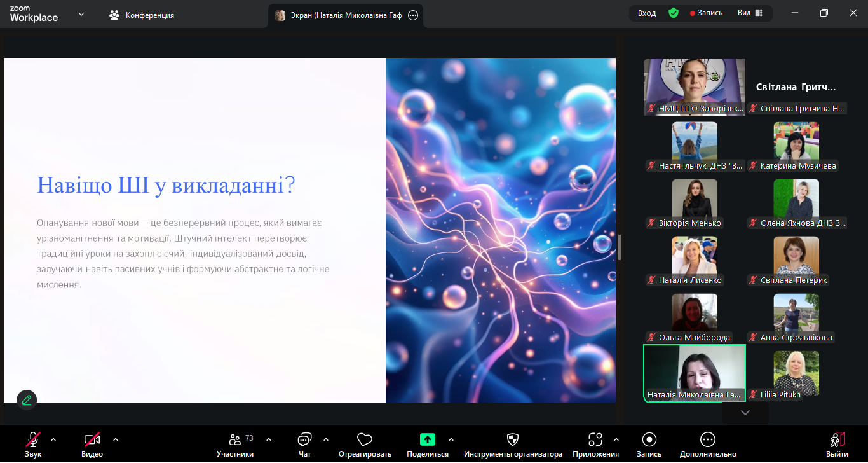Open the Приложения apps icon
This screenshot has width=868, height=463.
coord(595,440)
